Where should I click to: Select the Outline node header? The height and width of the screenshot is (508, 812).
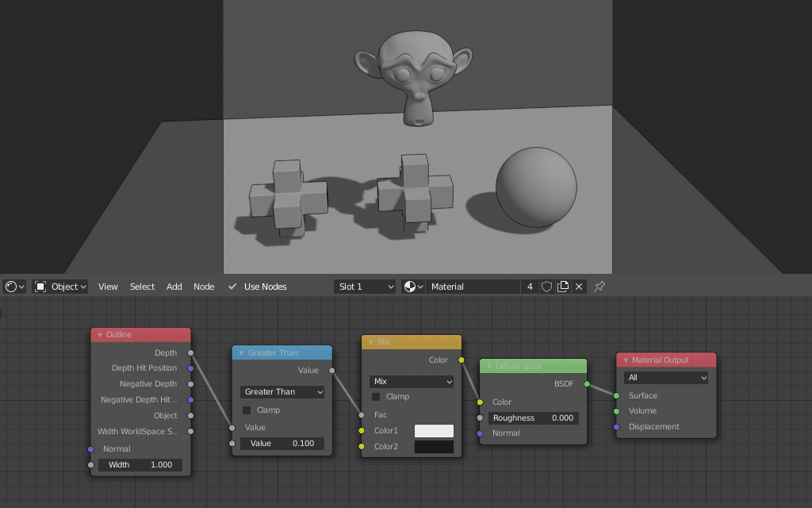tap(141, 335)
